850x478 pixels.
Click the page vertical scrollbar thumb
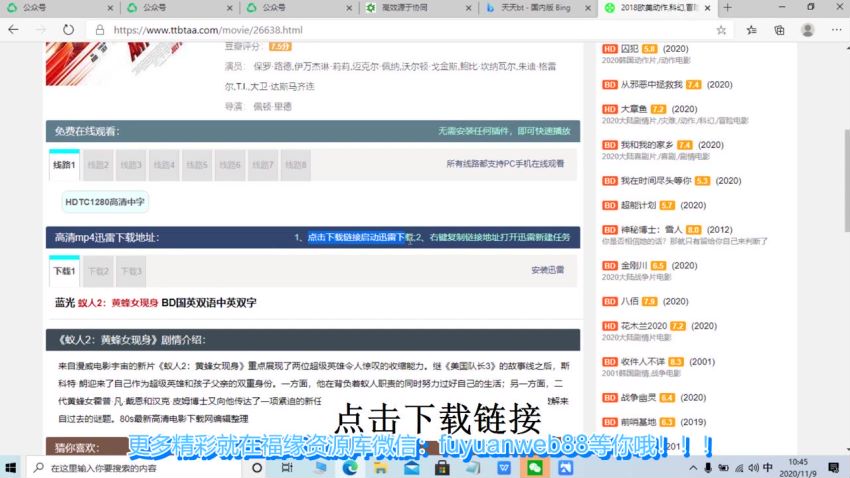click(847, 182)
